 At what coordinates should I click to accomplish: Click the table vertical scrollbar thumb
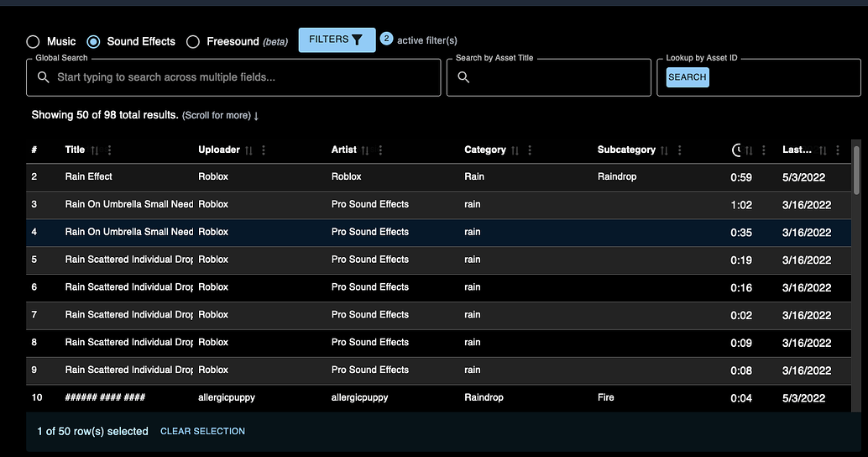[856, 170]
